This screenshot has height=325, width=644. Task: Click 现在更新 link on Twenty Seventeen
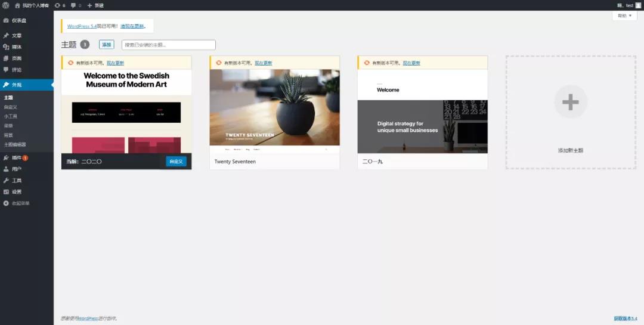pyautogui.click(x=263, y=63)
